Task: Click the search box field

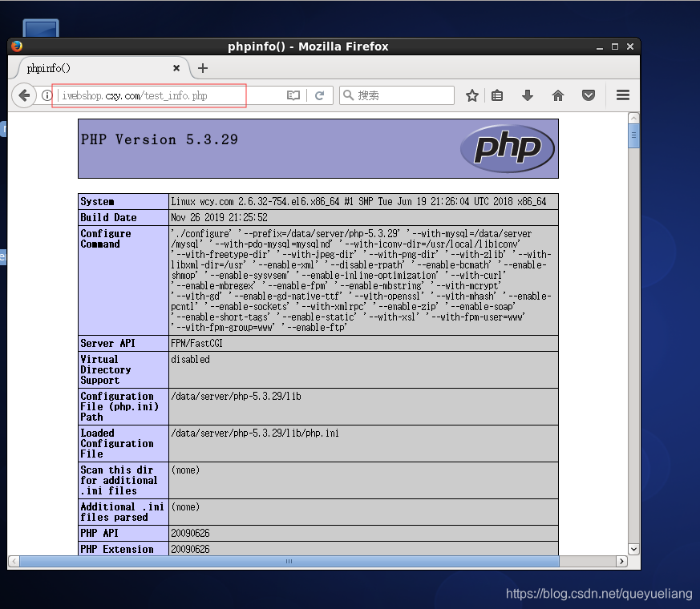Action: (x=397, y=95)
